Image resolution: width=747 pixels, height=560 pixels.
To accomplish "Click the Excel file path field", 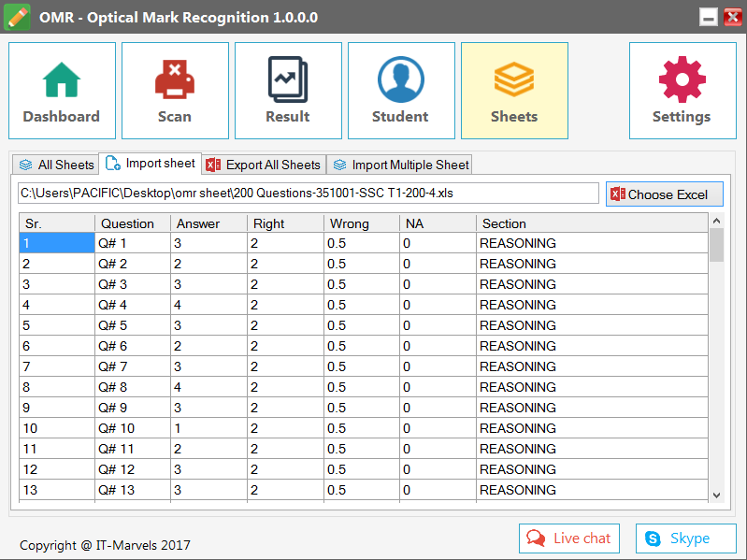I will [x=309, y=193].
